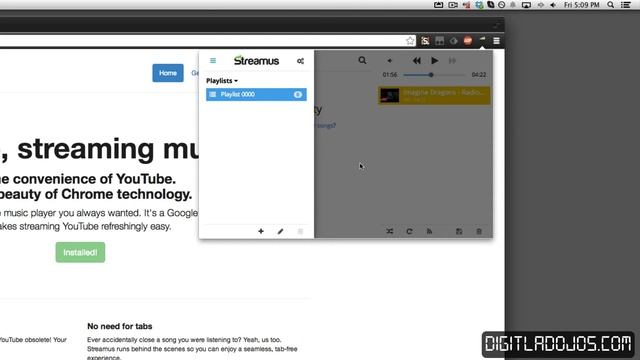
Task: Select Playlist 0000 in the sidebar
Action: pos(256,94)
